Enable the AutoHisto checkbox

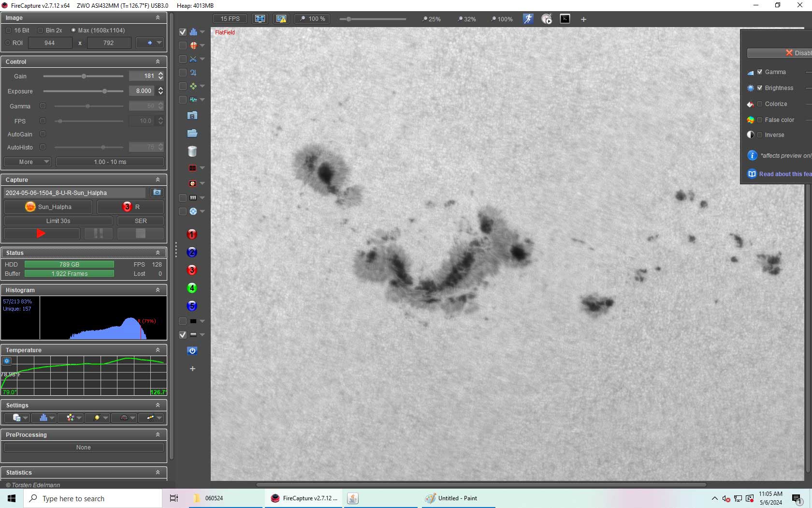coord(43,147)
